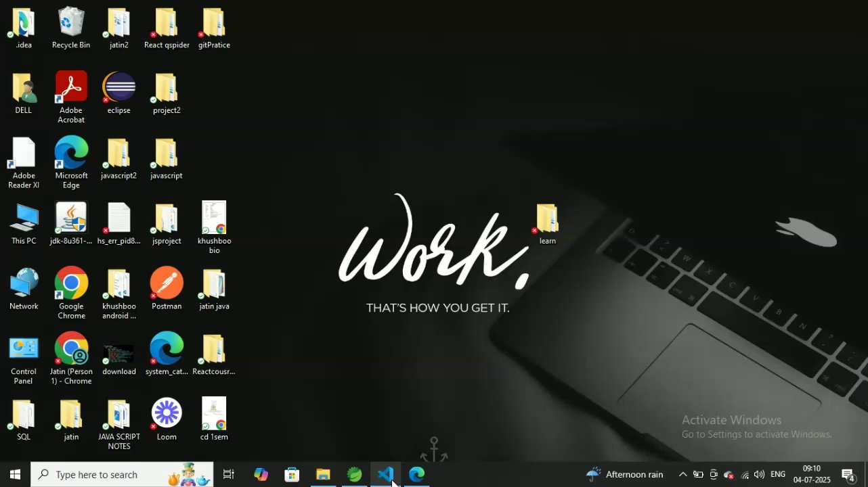Select the download image file
Image resolution: width=868 pixels, height=487 pixels.
(119, 359)
